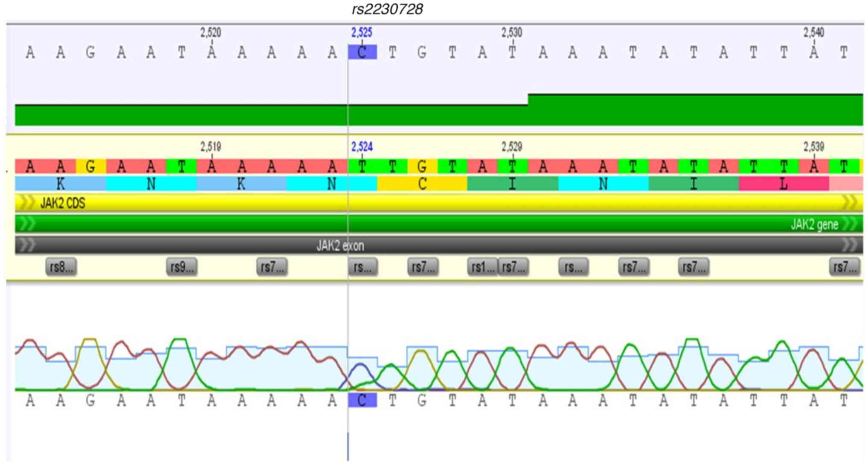Click the yellow G base in reference sequence
This screenshot has width=868, height=464.
pyautogui.click(x=91, y=166)
